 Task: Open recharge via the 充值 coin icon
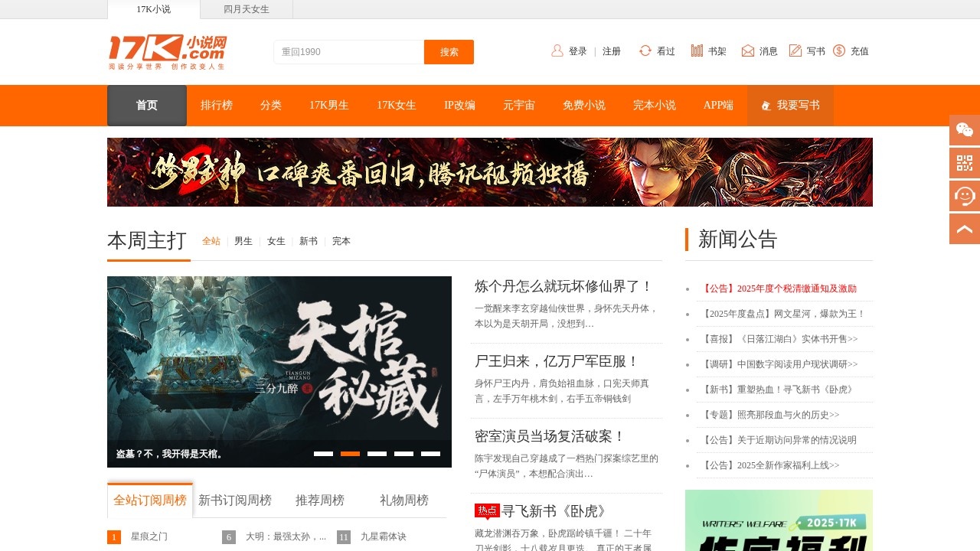pos(841,51)
